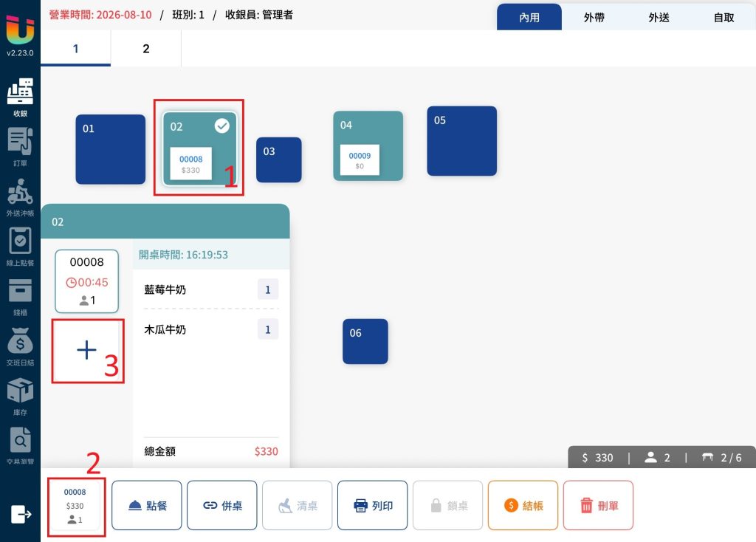This screenshot has width=756, height=542.
Task: Open the 線上點餐 online ordering icon
Action: 20,241
